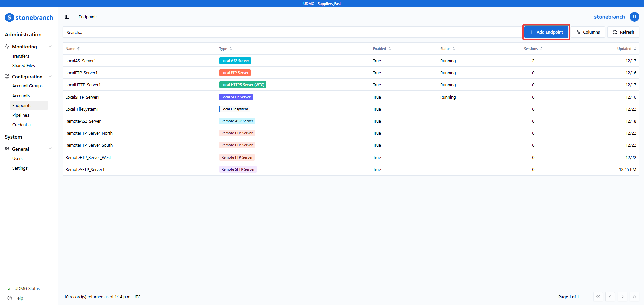Open UDMG Status from sidebar footer
This screenshot has height=305, width=644.
click(27, 288)
